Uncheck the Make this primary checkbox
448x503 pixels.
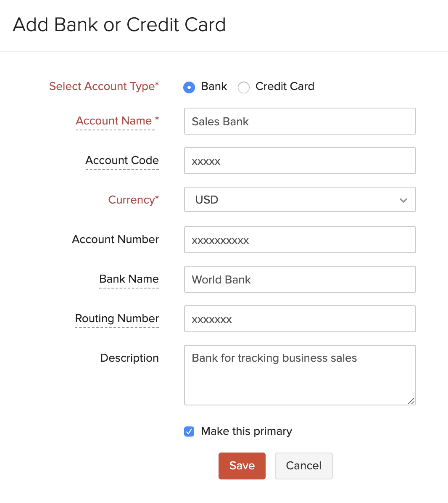tap(189, 431)
